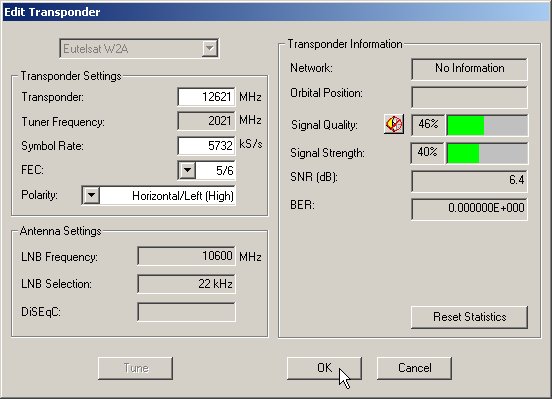Open the Polarity dropdown arrow

(91, 195)
